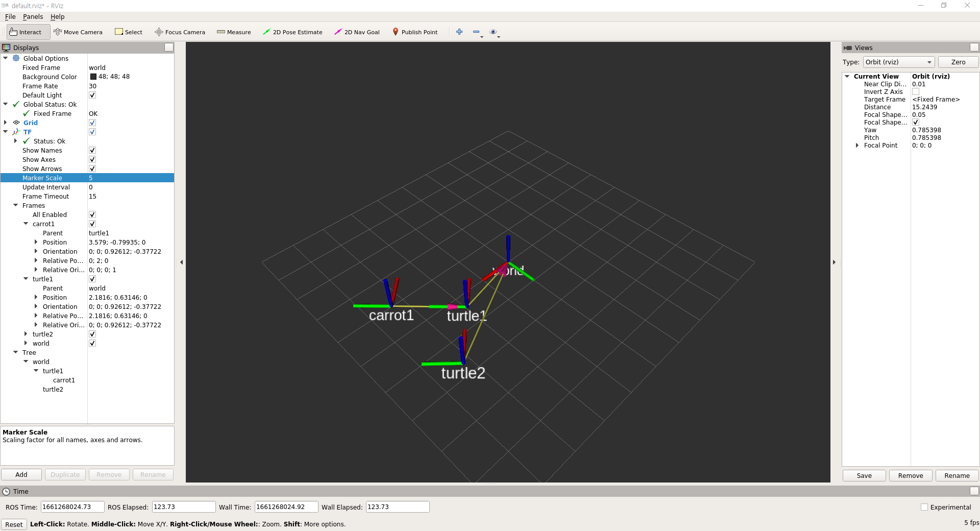Collapse the left panel with the arrow handle

(181, 262)
